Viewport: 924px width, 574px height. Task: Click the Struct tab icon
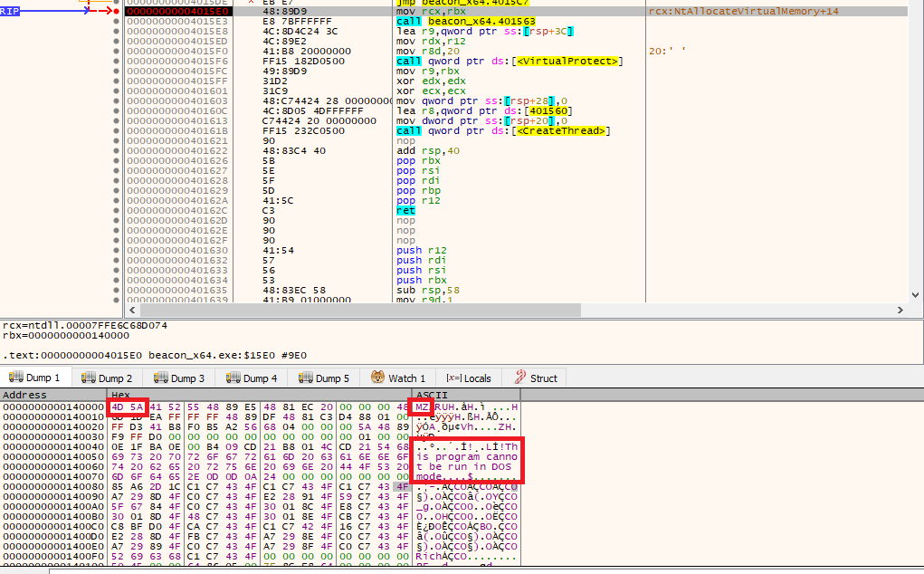520,378
